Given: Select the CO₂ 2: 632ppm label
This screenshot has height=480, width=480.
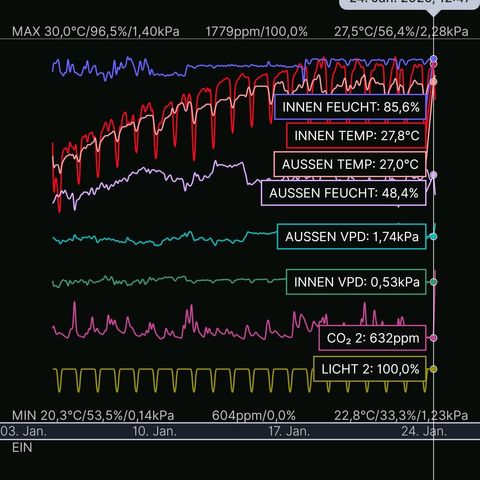Looking at the screenshot, I should 373,338.
